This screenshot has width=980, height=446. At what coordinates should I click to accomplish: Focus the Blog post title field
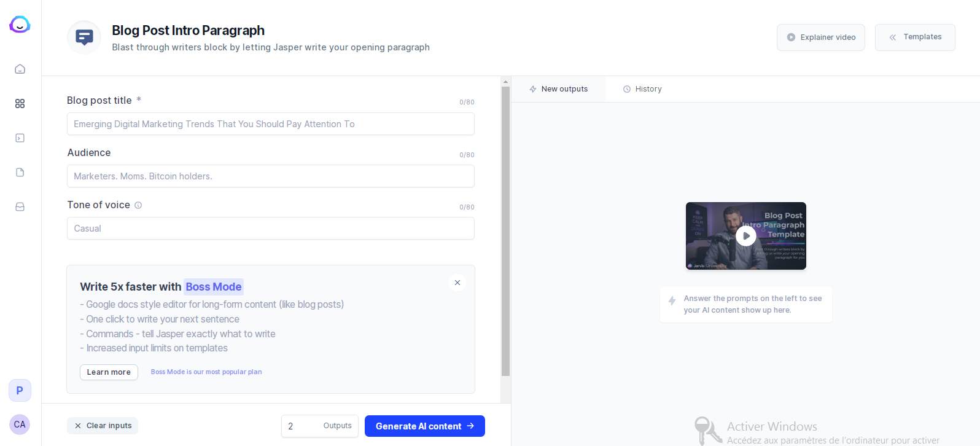pos(271,124)
